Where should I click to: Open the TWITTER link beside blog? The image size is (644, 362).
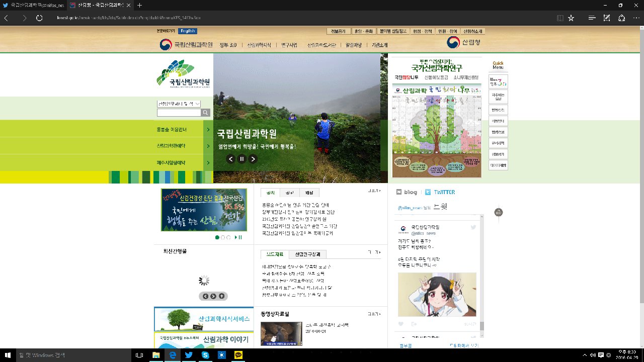pos(444,192)
